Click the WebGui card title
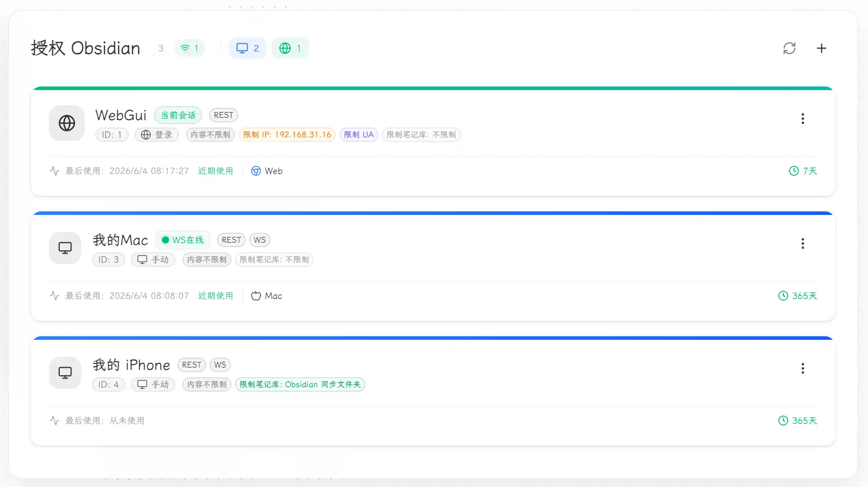868x487 pixels. pyautogui.click(x=121, y=115)
